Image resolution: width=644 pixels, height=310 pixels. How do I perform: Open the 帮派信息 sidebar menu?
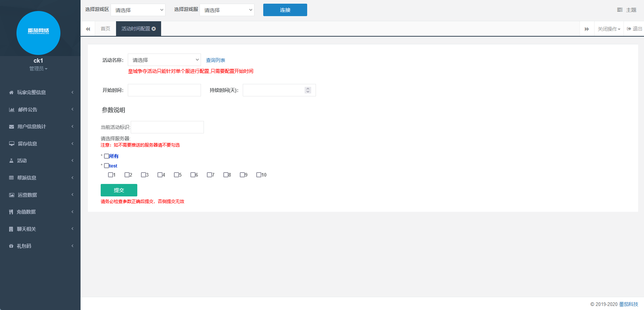(40, 178)
